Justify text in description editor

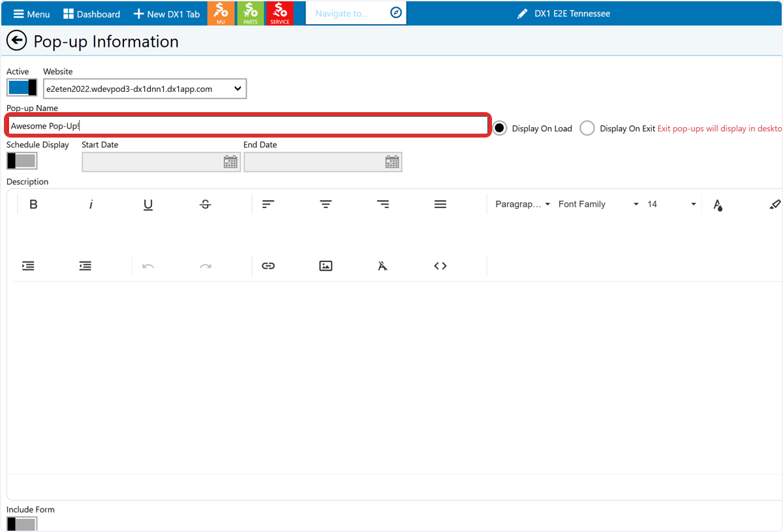click(440, 205)
